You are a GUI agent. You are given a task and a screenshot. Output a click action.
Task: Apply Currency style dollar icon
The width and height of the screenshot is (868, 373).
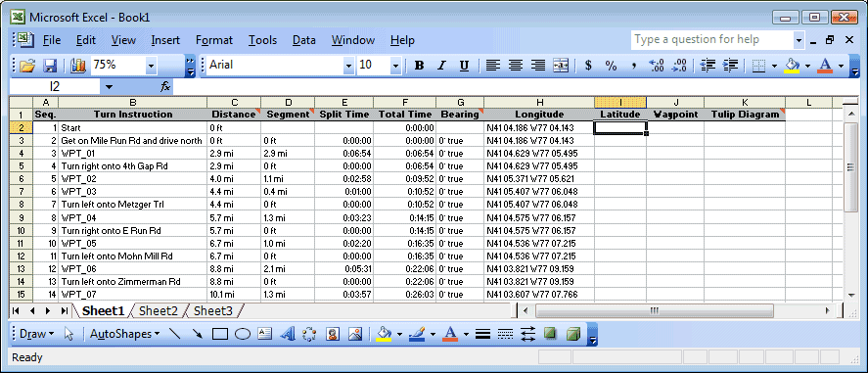pyautogui.click(x=588, y=66)
